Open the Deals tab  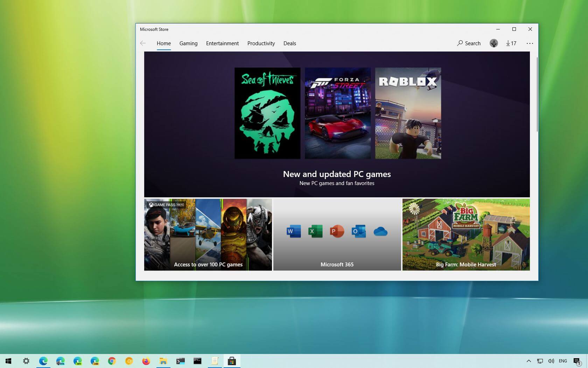pyautogui.click(x=289, y=43)
